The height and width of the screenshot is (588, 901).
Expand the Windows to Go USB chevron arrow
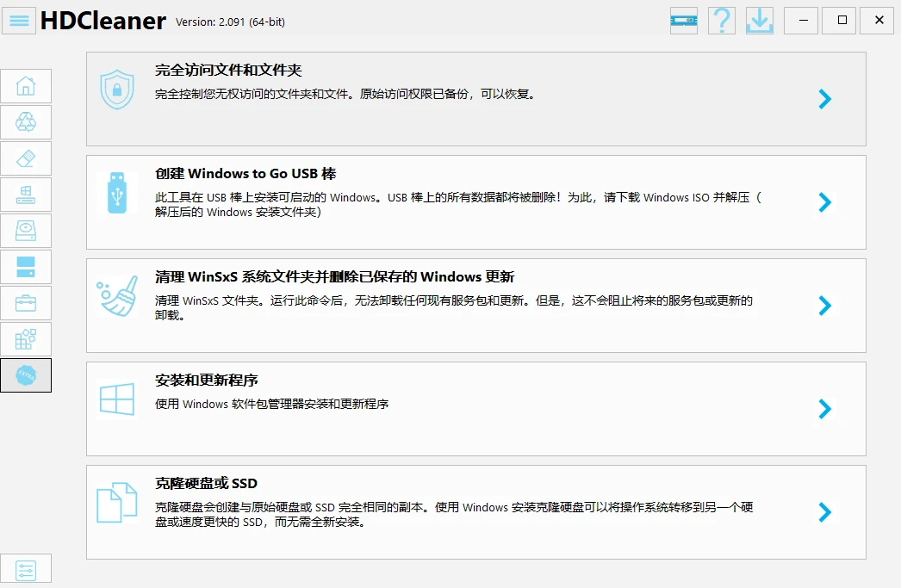click(824, 202)
